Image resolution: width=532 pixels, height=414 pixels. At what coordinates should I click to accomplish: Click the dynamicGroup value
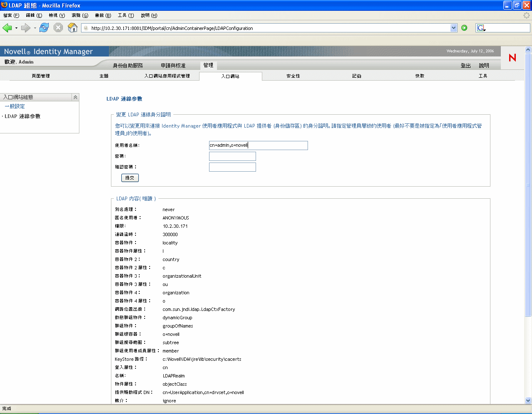click(177, 318)
